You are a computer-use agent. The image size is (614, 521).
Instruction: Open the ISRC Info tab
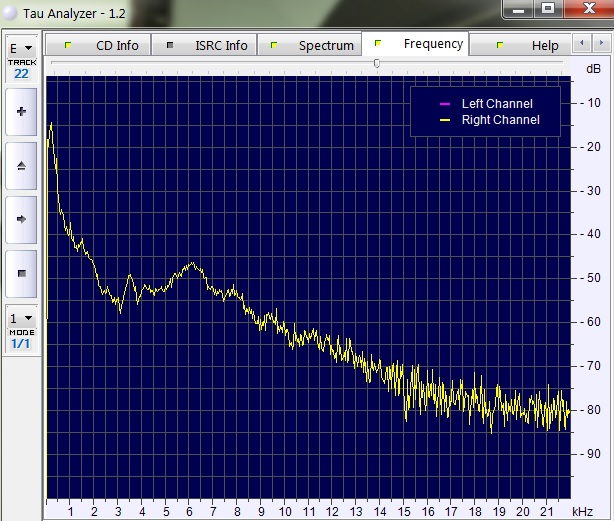pyautogui.click(x=208, y=45)
